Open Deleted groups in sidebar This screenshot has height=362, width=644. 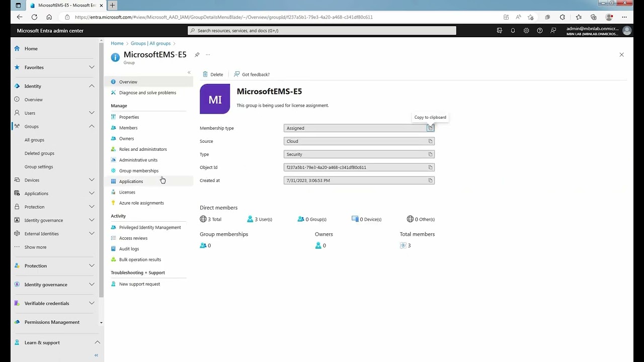(39, 153)
